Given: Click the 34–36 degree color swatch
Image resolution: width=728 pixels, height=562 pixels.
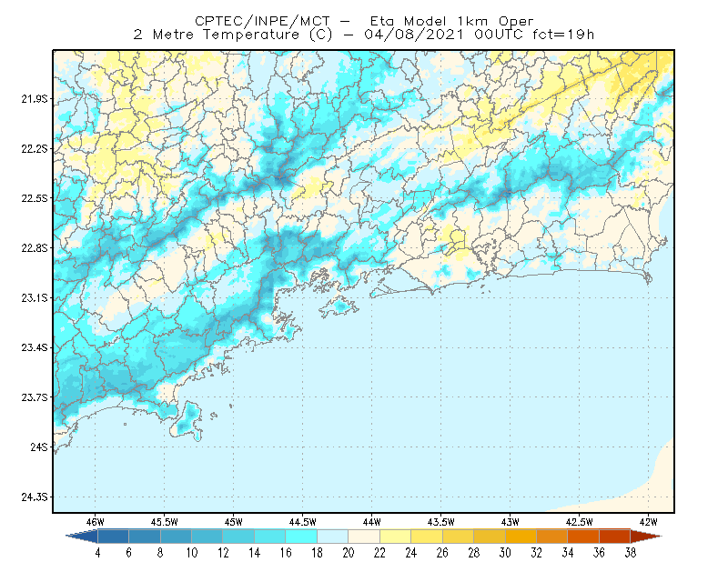Looking at the screenshot, I should tap(583, 537).
